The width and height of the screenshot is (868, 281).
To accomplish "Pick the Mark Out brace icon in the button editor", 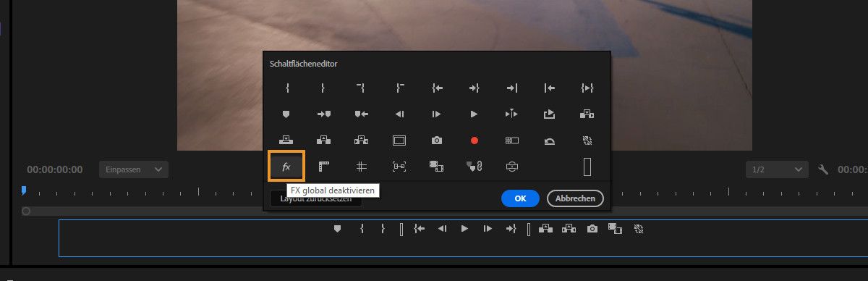I will pyautogui.click(x=323, y=88).
